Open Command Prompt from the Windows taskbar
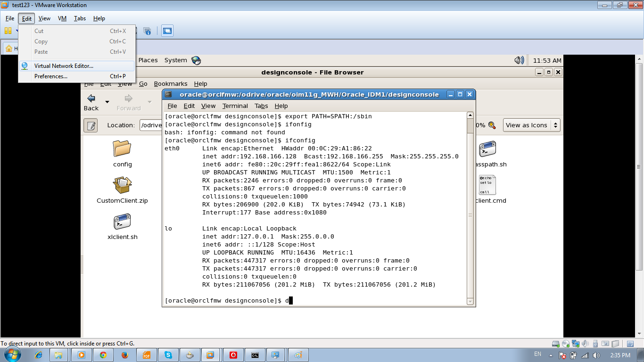The image size is (644, 362). pyautogui.click(x=255, y=356)
